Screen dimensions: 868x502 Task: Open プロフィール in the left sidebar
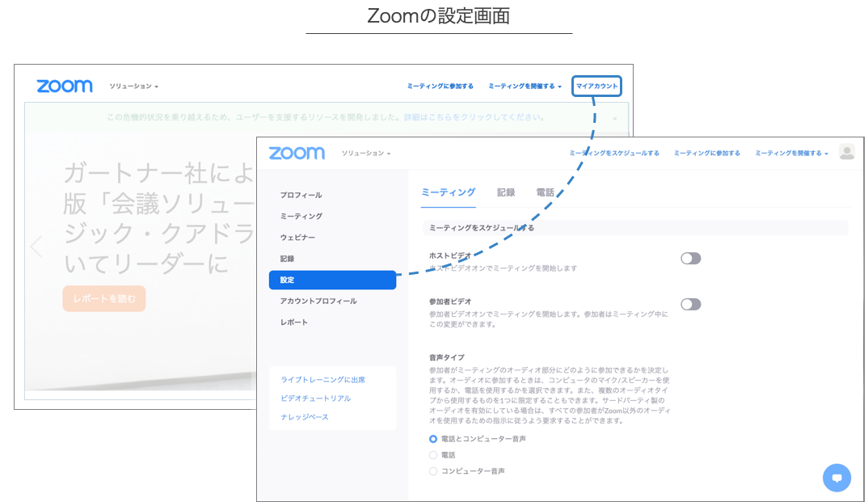pyautogui.click(x=301, y=196)
